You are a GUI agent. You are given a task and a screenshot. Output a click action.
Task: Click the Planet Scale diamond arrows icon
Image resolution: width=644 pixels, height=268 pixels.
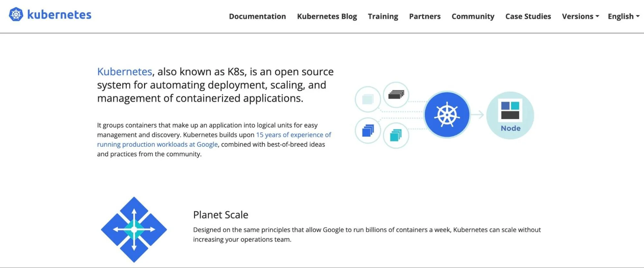[x=134, y=230]
